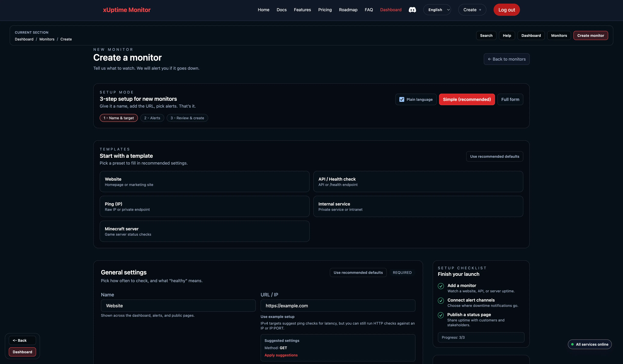Open Pricing page link
The height and width of the screenshot is (364, 623).
325,10
